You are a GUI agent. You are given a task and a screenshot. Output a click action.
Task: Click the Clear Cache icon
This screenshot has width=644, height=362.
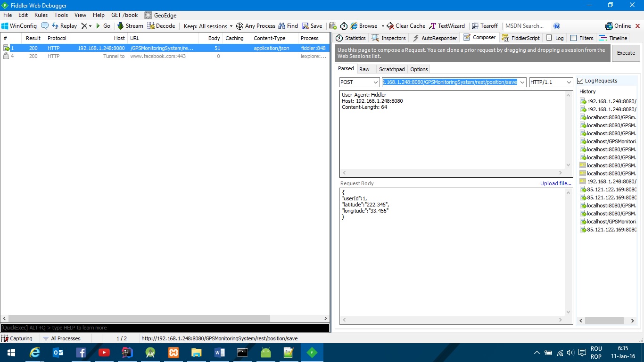click(x=390, y=26)
